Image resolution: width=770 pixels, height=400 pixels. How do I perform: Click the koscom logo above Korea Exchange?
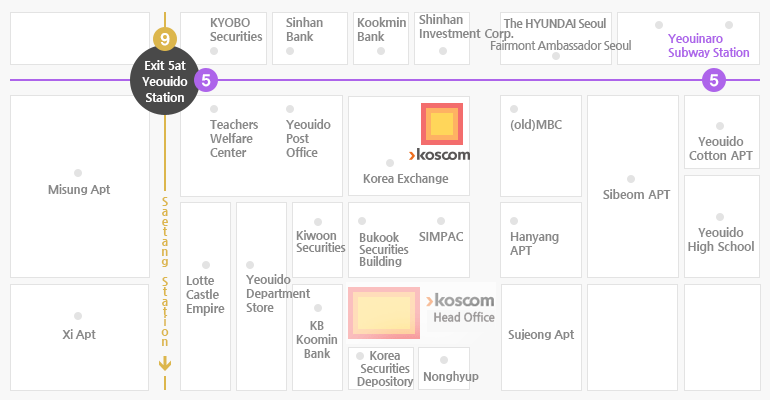point(439,155)
